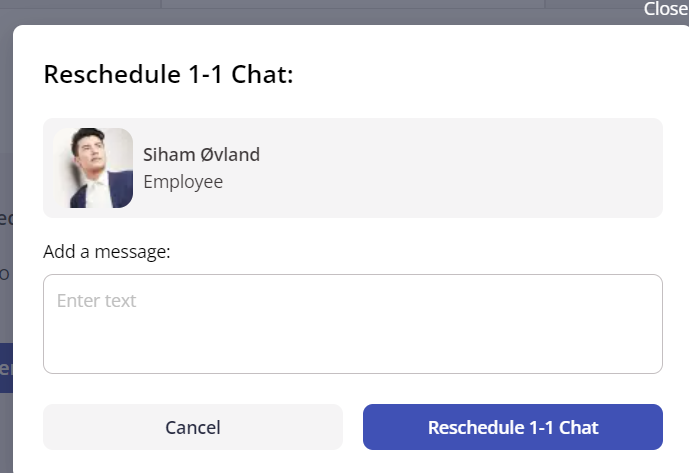Viewport: 689px width, 473px height.
Task: Click Siham Øvland's profile photo
Action: 93,168
